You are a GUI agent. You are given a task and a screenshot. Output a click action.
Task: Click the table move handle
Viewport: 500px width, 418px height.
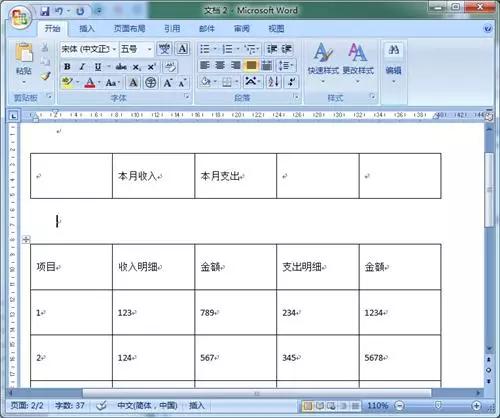tap(26, 239)
